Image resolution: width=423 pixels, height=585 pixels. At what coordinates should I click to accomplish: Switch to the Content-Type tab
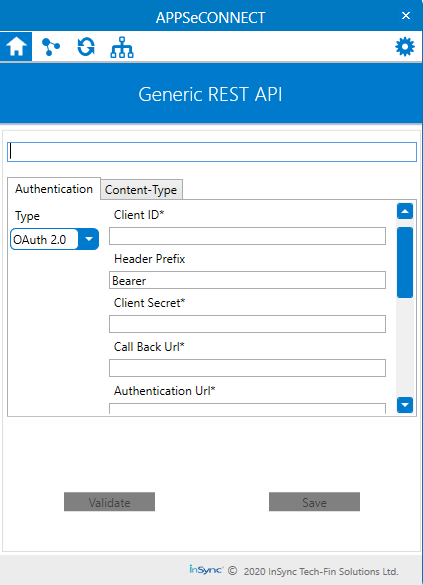pos(141,190)
